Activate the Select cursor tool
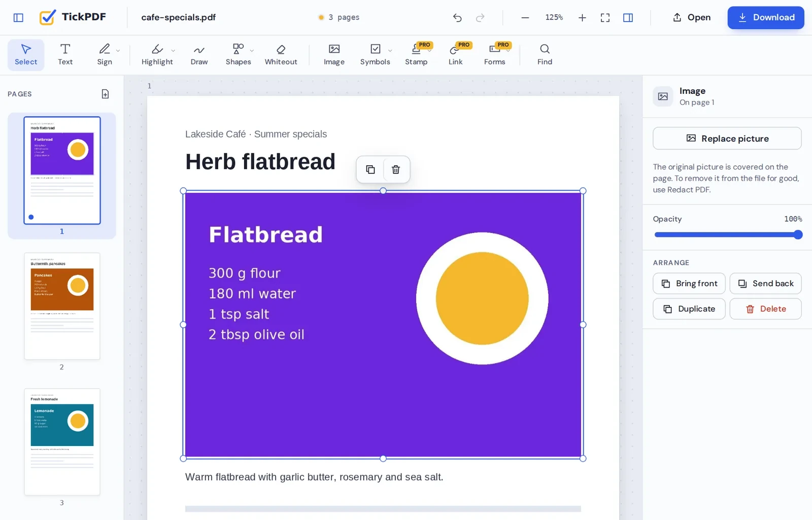Screen dimensions: 812x520 (26, 55)
